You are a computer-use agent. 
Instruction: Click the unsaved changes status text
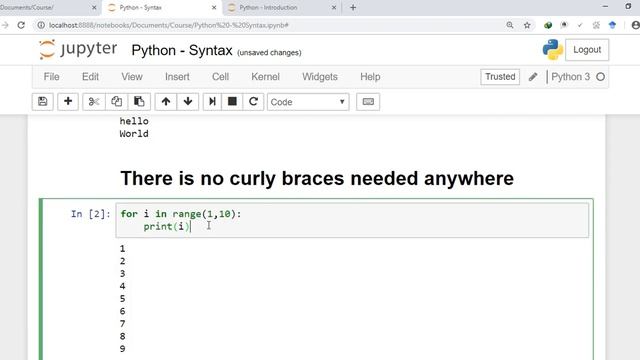[269, 53]
